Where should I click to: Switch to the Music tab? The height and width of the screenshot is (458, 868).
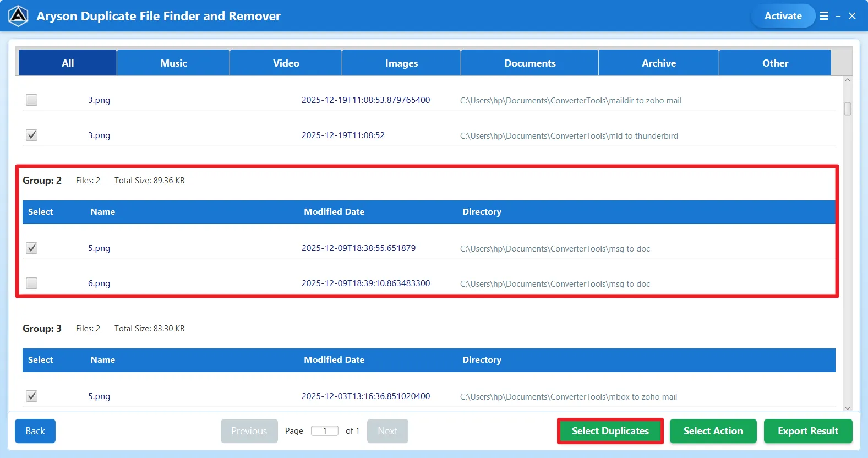point(173,63)
